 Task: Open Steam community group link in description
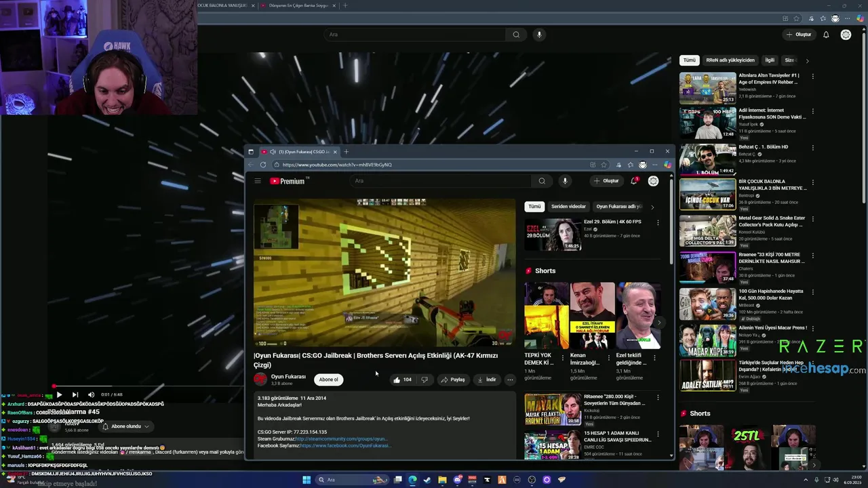point(342,439)
